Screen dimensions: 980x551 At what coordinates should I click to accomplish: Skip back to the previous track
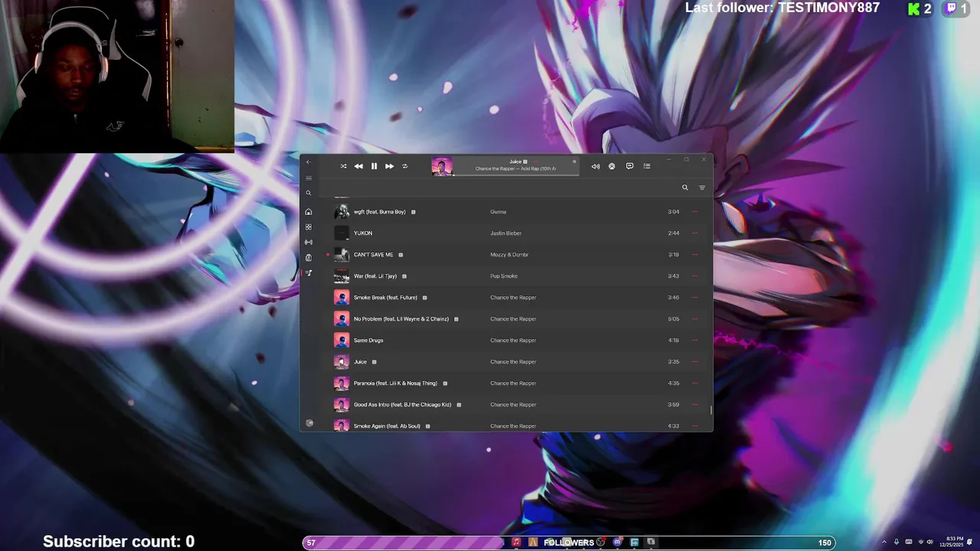click(x=358, y=166)
